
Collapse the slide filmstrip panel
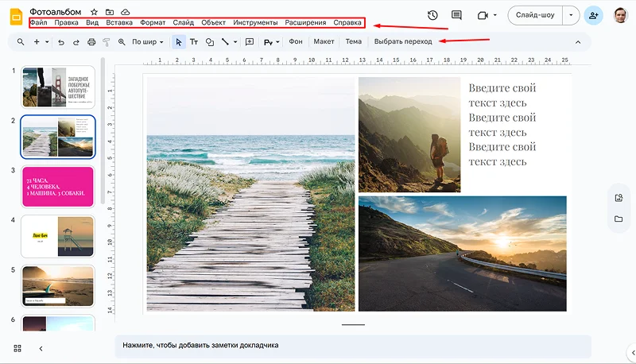click(x=41, y=348)
